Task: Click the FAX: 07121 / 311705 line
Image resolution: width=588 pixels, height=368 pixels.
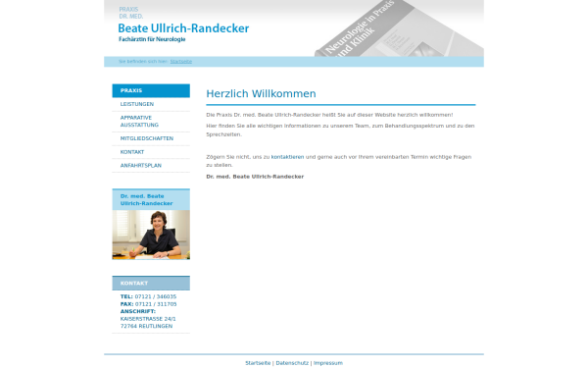Action: tap(148, 304)
